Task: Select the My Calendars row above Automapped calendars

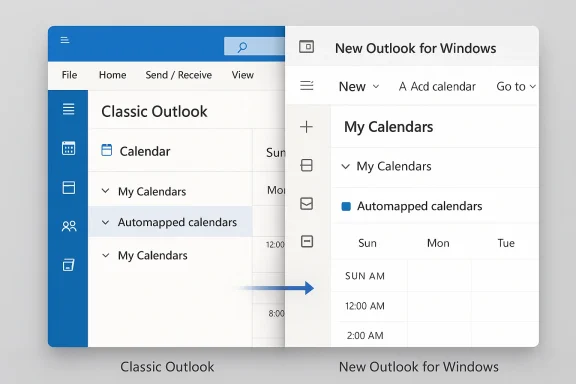Action: (170, 191)
